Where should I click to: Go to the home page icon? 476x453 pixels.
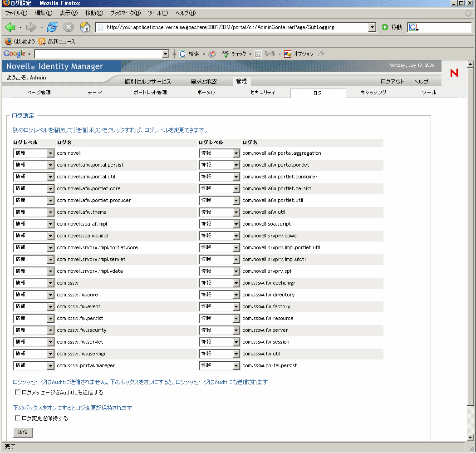pos(85,27)
